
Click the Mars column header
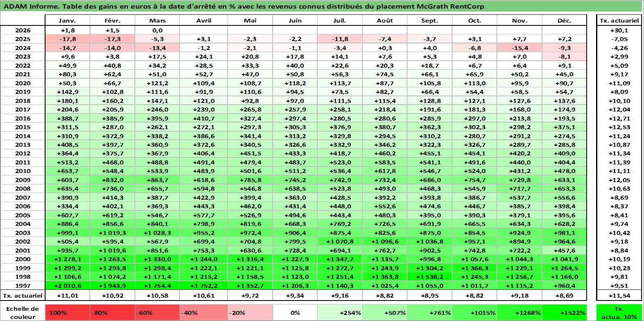pos(157,20)
